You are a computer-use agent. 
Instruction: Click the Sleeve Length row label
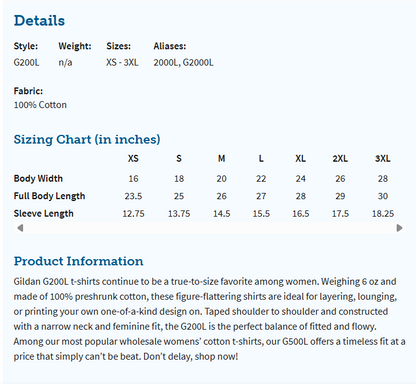(43, 214)
